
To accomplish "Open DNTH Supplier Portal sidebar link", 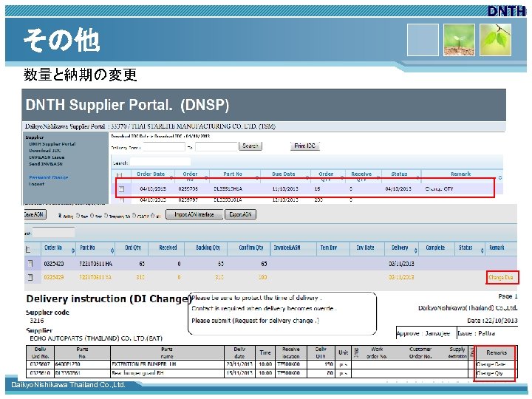I will point(52,144).
